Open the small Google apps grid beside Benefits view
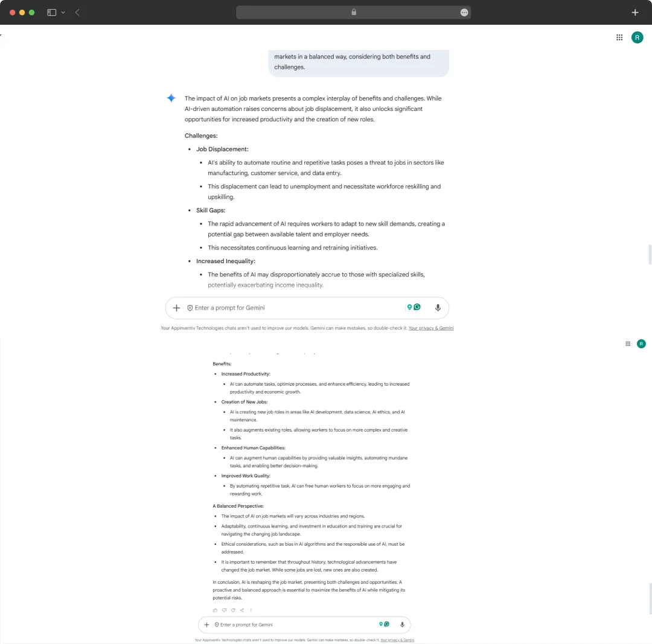Image resolution: width=652 pixels, height=644 pixels. pos(628,344)
